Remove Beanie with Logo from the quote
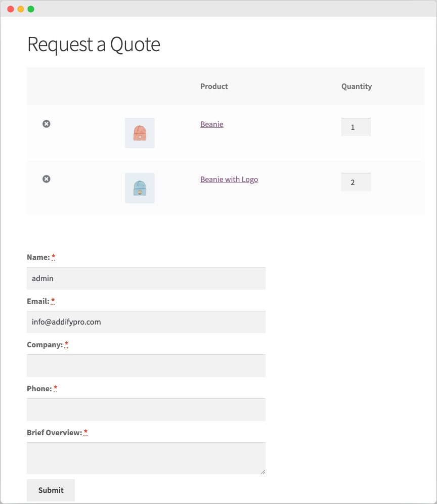Viewport: 437px width, 504px height. click(x=46, y=178)
